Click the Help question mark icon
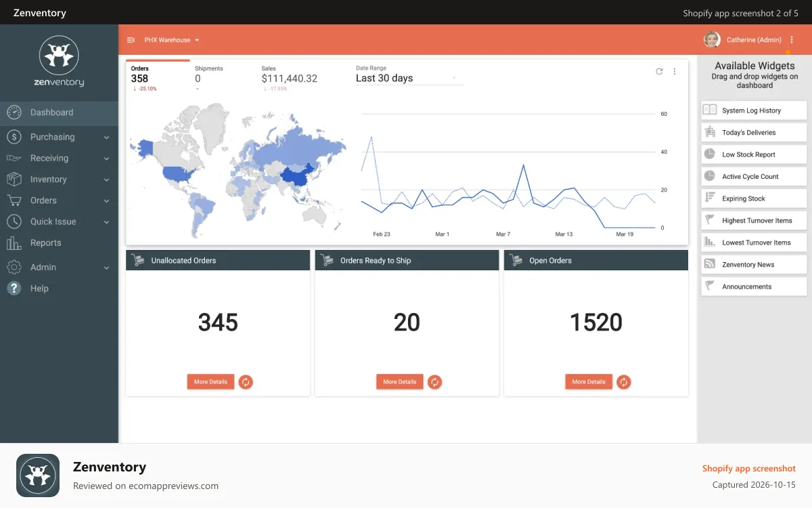The width and height of the screenshot is (812, 508). tap(14, 289)
